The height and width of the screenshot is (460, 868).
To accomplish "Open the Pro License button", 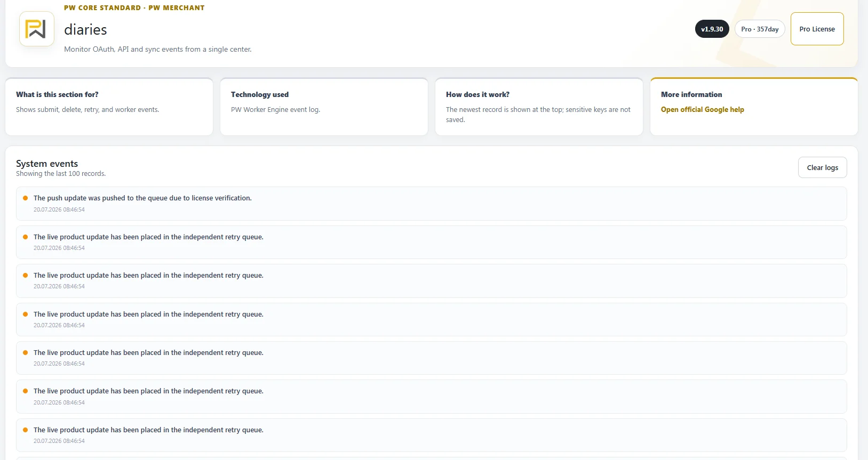I will (817, 29).
